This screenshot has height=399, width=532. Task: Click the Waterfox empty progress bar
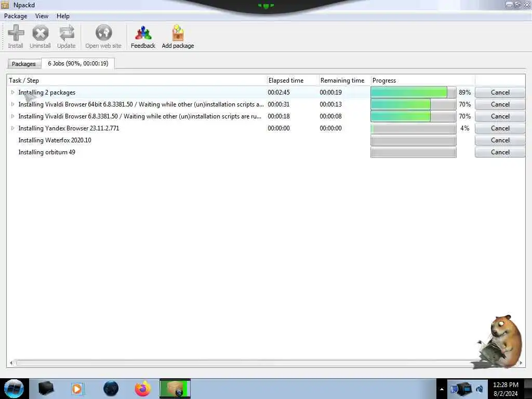(x=413, y=140)
